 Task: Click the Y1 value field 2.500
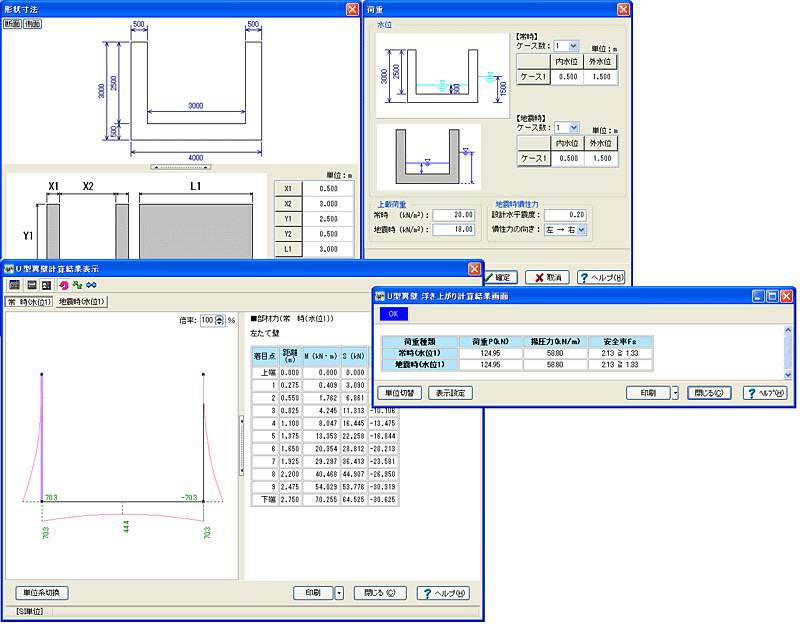pyautogui.click(x=328, y=219)
